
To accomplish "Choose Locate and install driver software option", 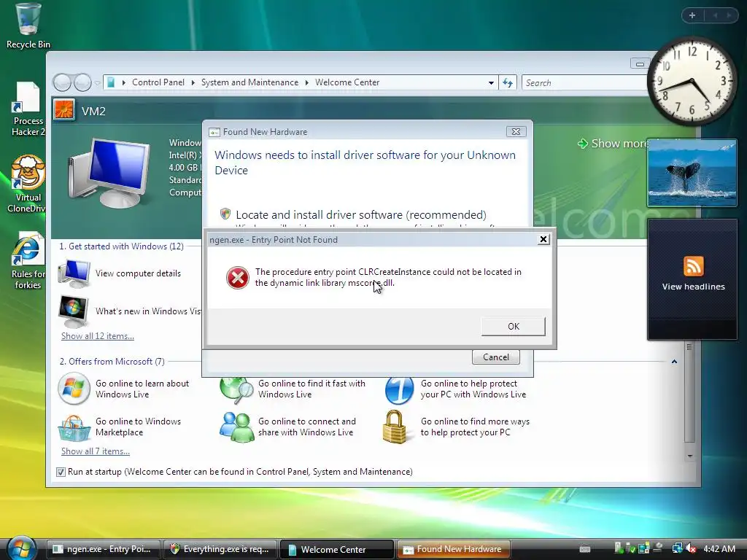I will 360,215.
